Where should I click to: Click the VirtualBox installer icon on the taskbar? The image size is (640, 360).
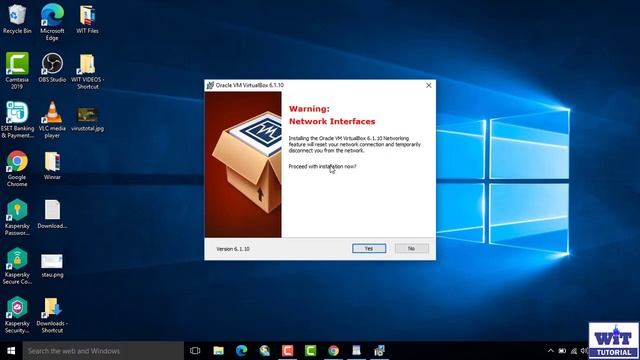[x=379, y=351]
